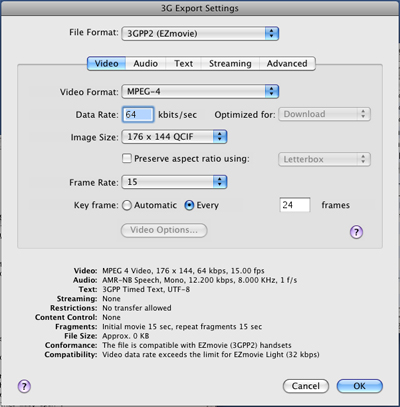Open the Optimized for dropdown showing Download
400x407 pixels.
pos(324,114)
